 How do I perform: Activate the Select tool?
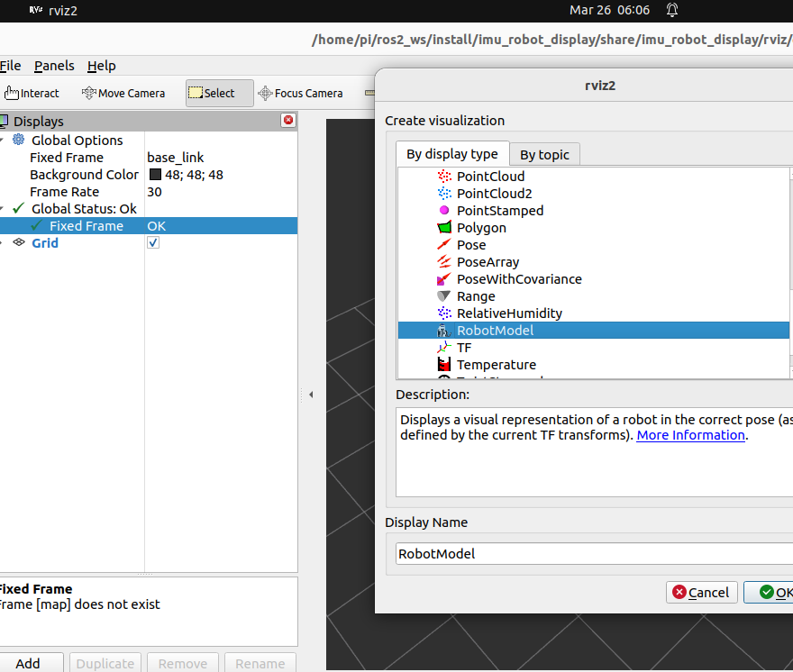click(220, 93)
